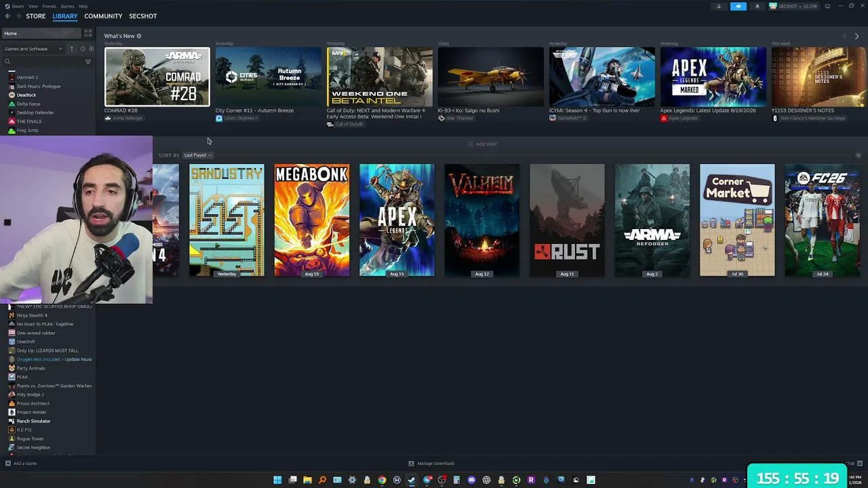Switch to the COMMUNITY tab
Screen dimensions: 868x488
click(103, 16)
